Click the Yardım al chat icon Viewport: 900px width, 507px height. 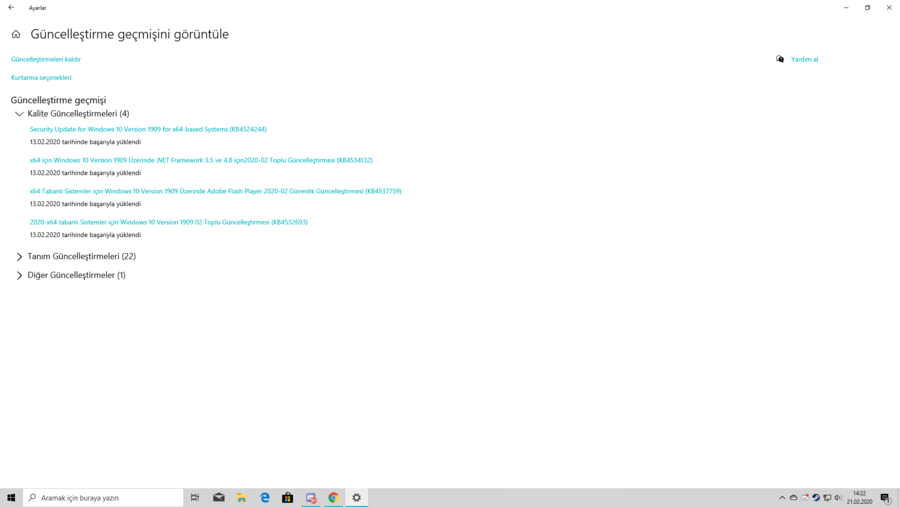coord(780,59)
